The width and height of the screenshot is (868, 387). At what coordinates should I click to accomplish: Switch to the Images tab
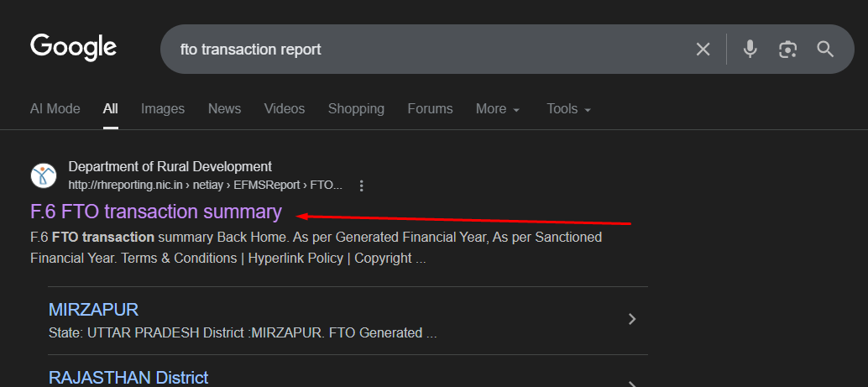click(163, 109)
